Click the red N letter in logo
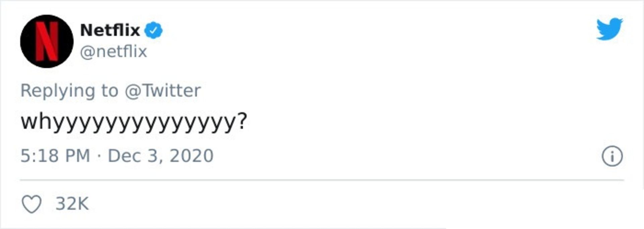Screen dimensions: 644x229 47,41
